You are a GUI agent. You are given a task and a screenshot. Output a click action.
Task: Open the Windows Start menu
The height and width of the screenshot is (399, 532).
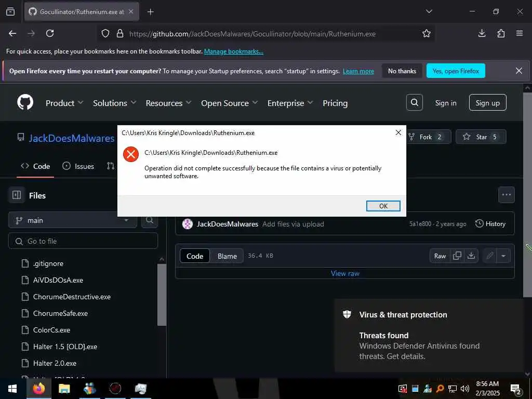(x=12, y=389)
